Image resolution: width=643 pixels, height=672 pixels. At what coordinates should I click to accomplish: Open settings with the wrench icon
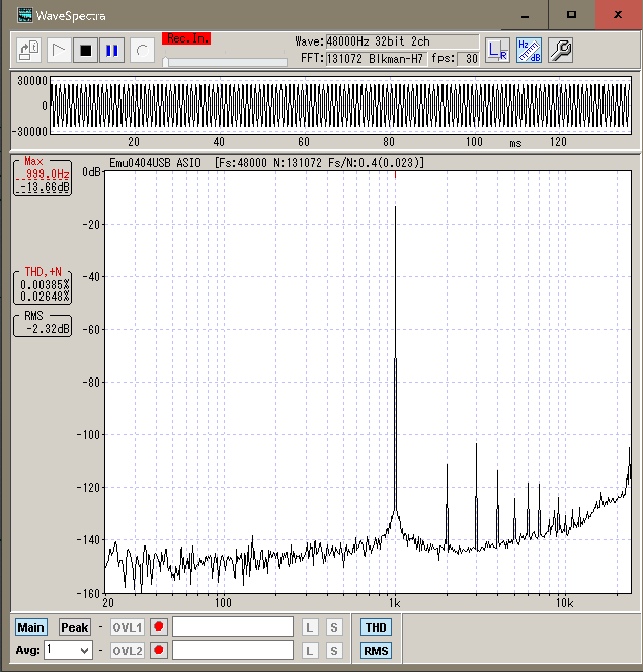560,50
